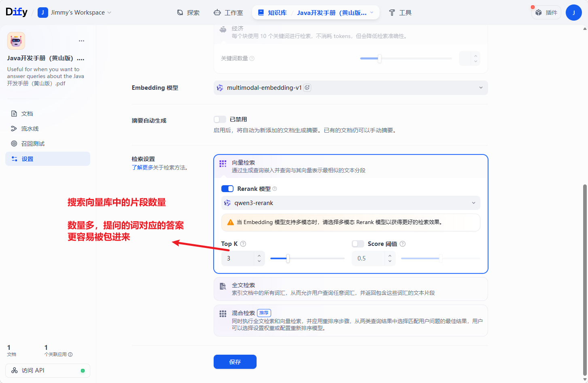Open the user avatar menu
This screenshot has height=383, width=588.
(574, 13)
